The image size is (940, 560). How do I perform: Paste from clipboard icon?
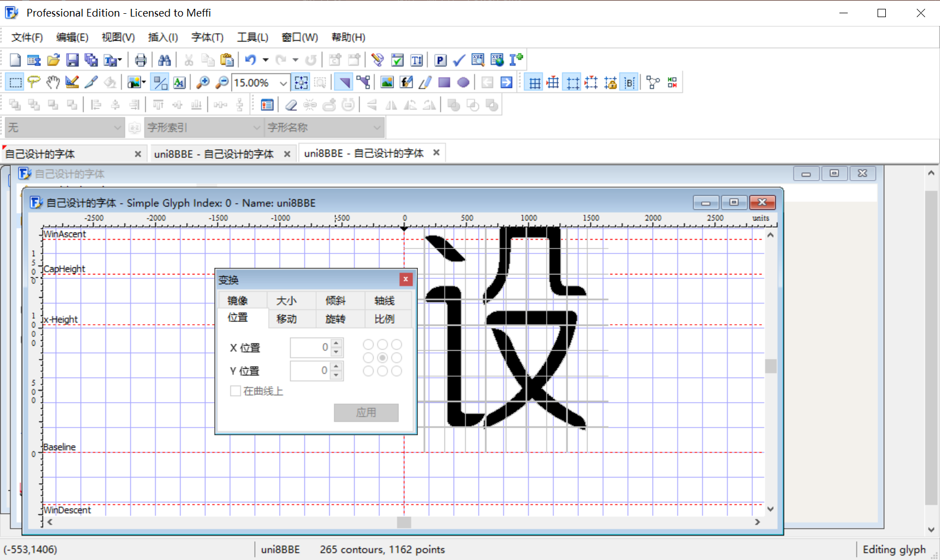(x=227, y=60)
